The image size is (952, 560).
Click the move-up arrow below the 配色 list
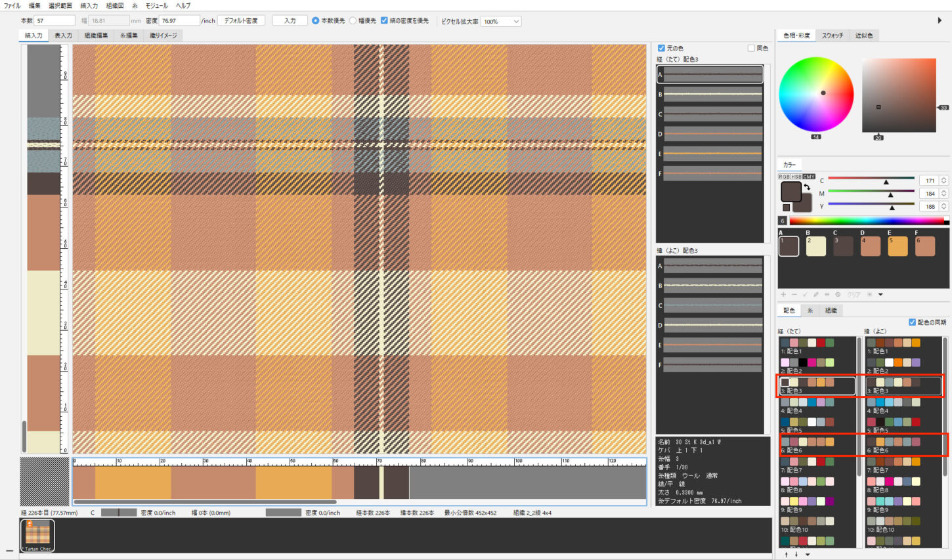[787, 555]
